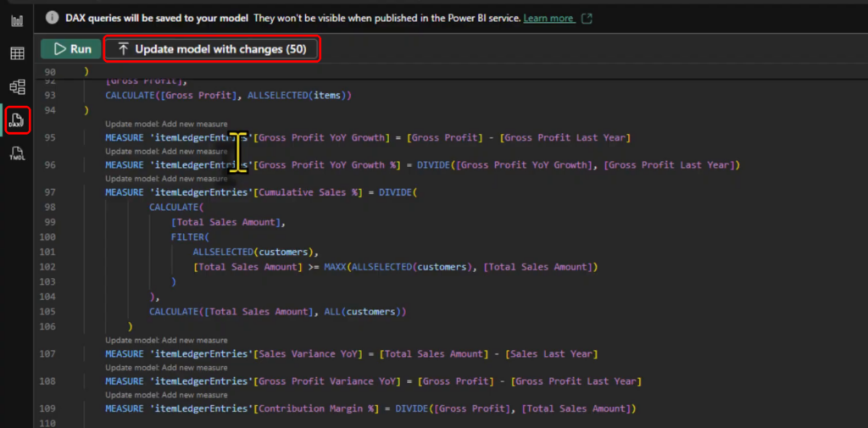Click MAXX function on line 102

coord(335,267)
